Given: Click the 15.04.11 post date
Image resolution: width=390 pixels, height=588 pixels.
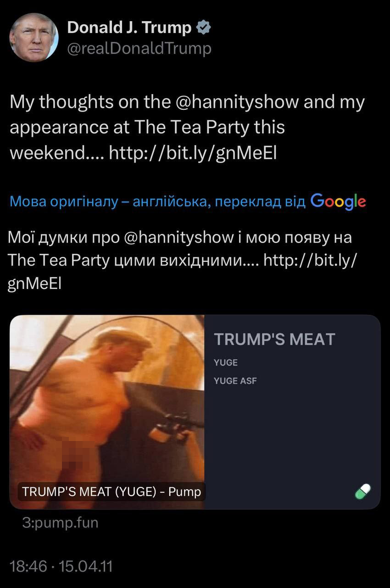Looking at the screenshot, I should coord(86,566).
